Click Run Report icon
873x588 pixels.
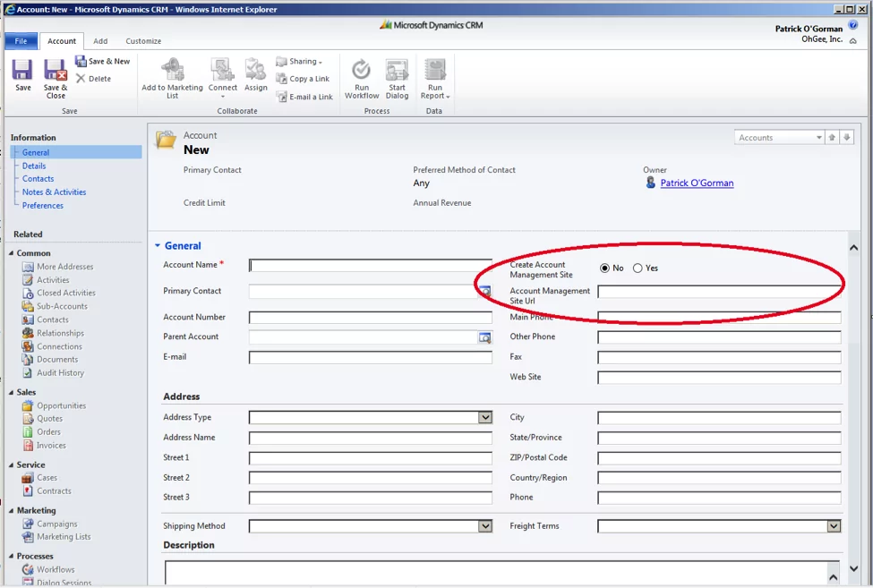435,70
